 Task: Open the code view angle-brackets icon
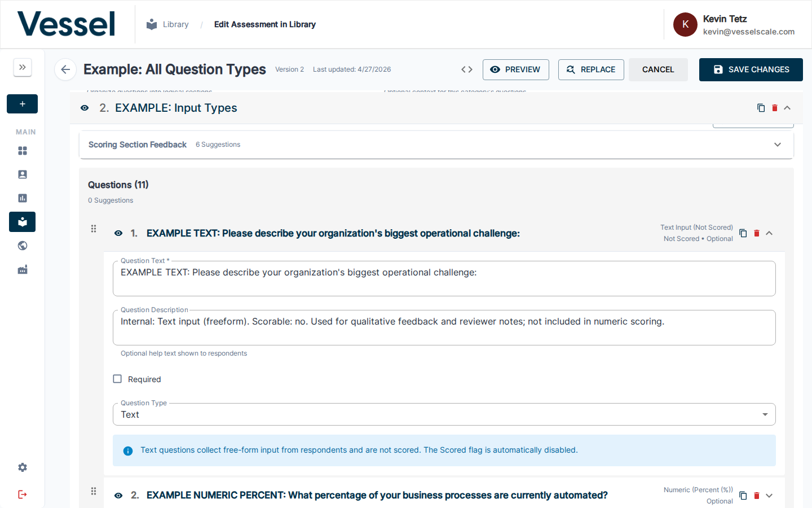click(x=467, y=69)
